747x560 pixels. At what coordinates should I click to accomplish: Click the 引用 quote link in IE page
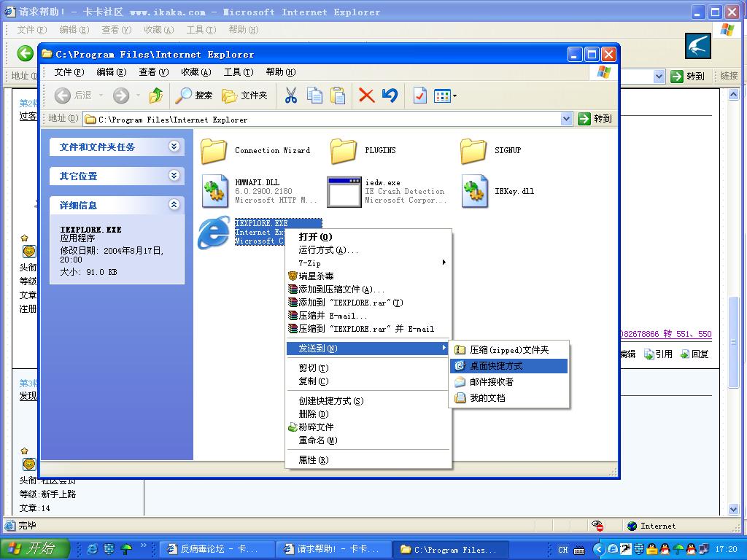658,354
